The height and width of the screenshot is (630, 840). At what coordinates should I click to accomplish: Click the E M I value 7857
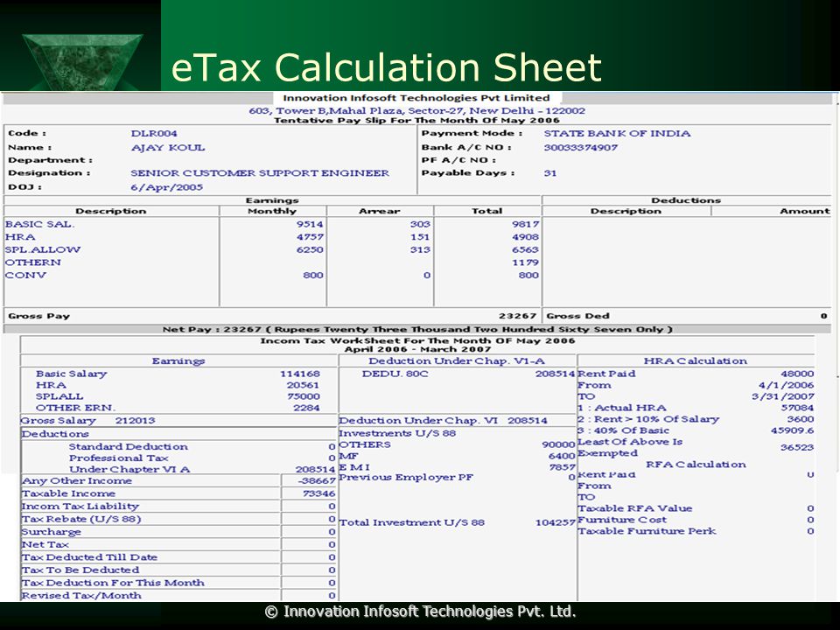click(563, 467)
